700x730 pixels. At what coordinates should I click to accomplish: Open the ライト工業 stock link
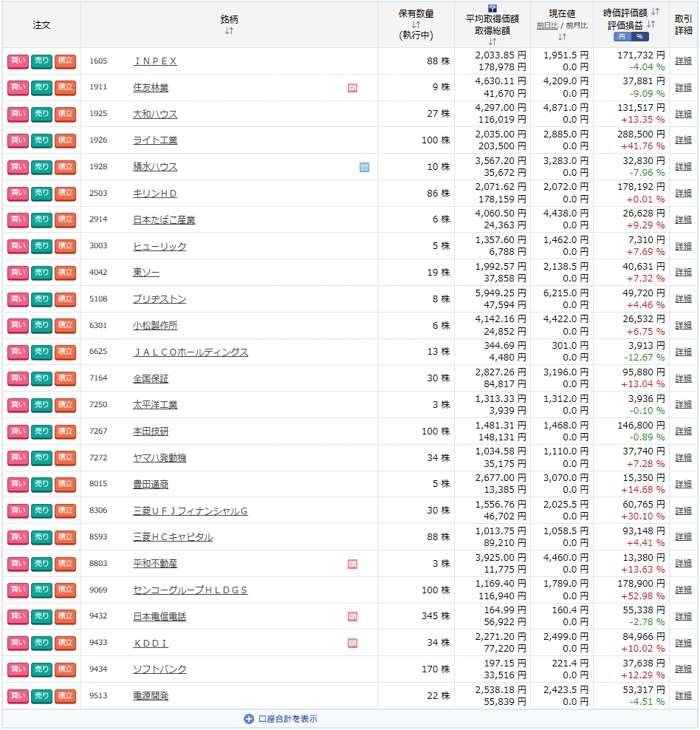(x=155, y=140)
